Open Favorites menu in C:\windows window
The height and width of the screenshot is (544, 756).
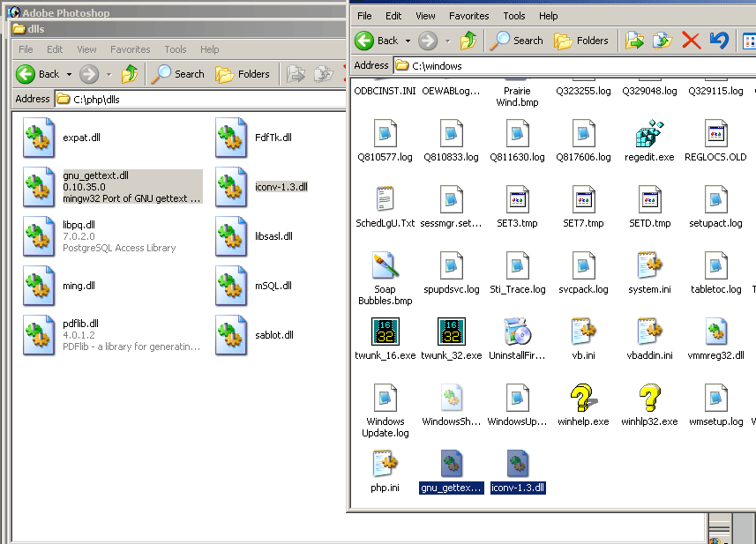pyautogui.click(x=468, y=16)
